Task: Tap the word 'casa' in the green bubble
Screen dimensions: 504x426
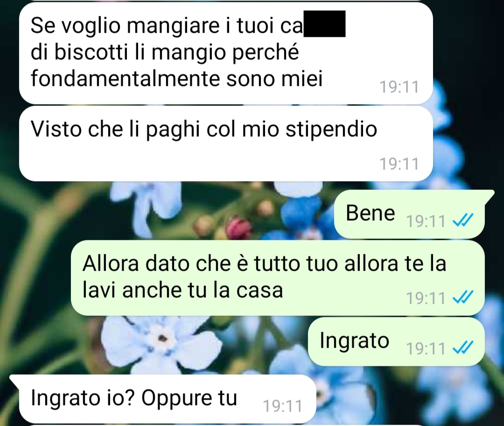Action: (260, 290)
